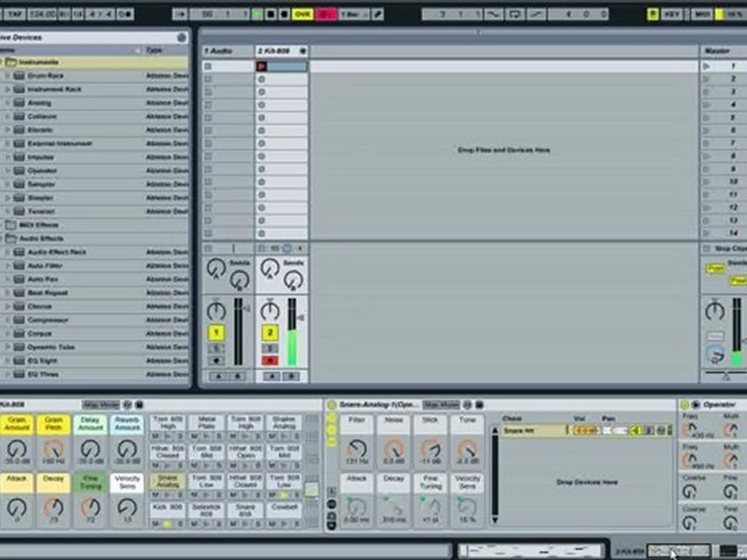Viewport: 747px width, 560px height.
Task: Click the Kit-808 rack save preset icon
Action: 139,404
